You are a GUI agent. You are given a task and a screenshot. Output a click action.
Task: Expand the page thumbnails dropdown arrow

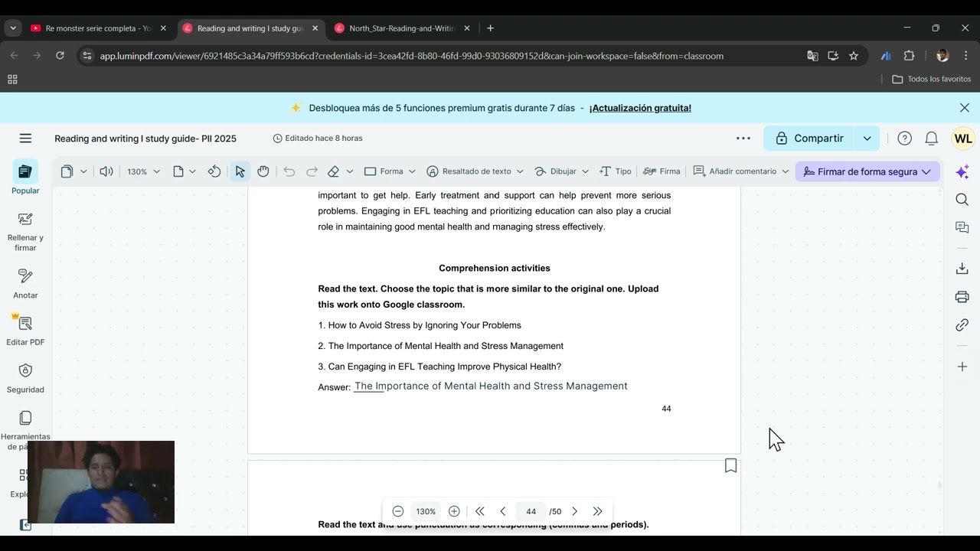(83, 171)
